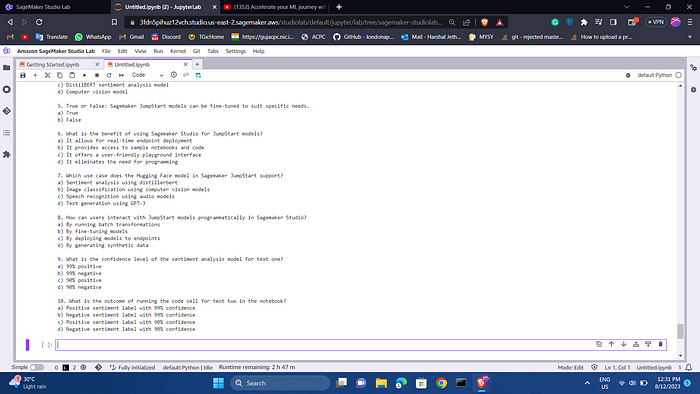The image size is (700, 394).
Task: Delete the active cell with trash icon
Action: pyautogui.click(x=661, y=344)
